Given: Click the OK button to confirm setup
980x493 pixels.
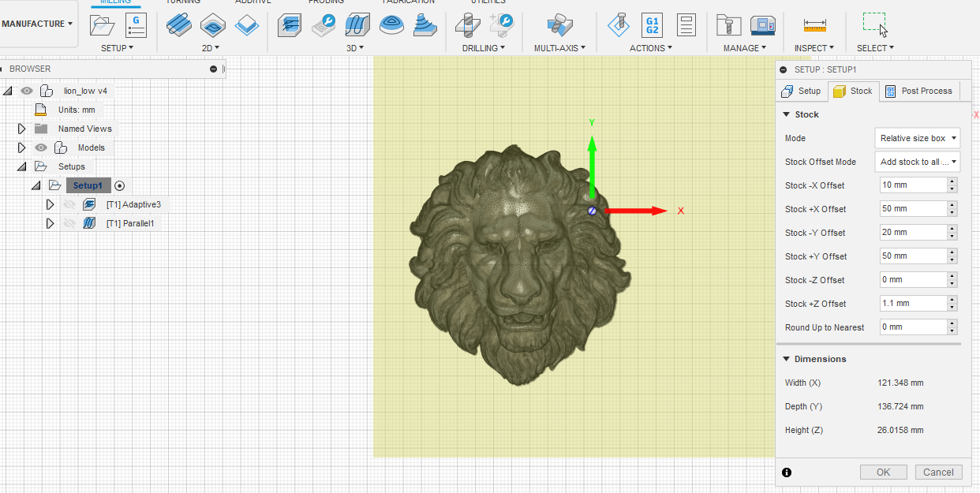Looking at the screenshot, I should tap(883, 472).
